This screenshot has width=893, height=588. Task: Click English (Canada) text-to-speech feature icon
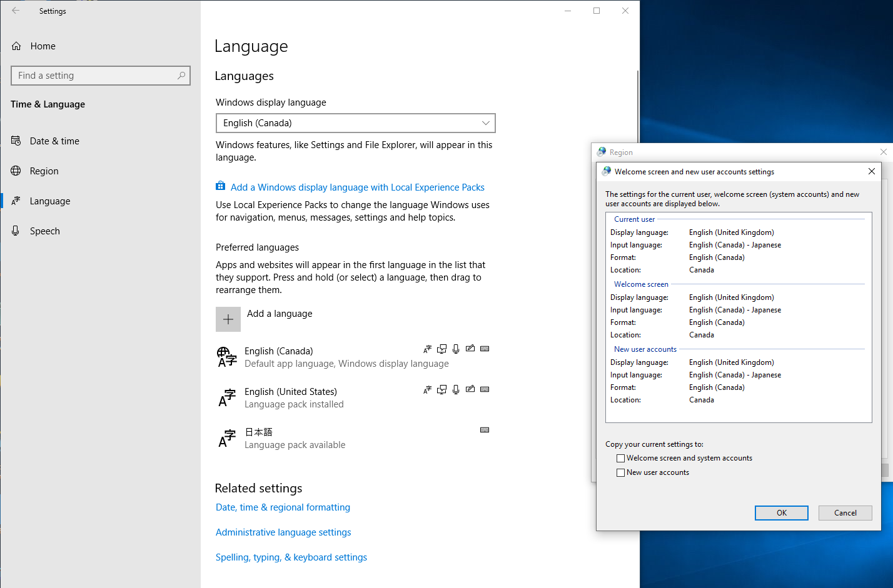point(441,349)
